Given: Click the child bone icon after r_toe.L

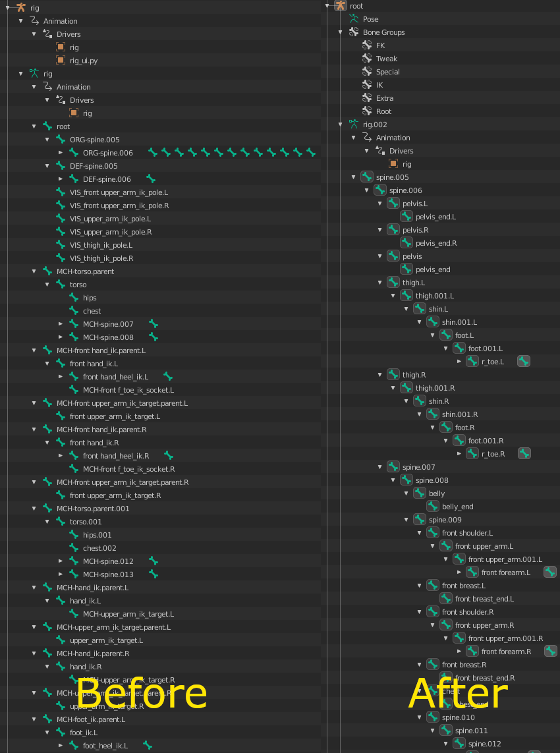Looking at the screenshot, I should pyautogui.click(x=524, y=361).
